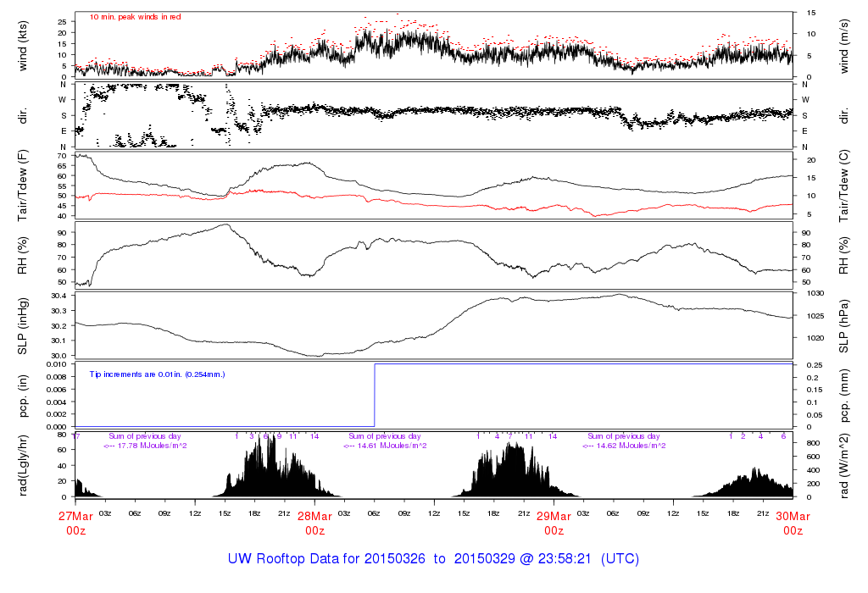Select the '30.4' SLP tick value
868x593 pixels.
[x=58, y=296]
